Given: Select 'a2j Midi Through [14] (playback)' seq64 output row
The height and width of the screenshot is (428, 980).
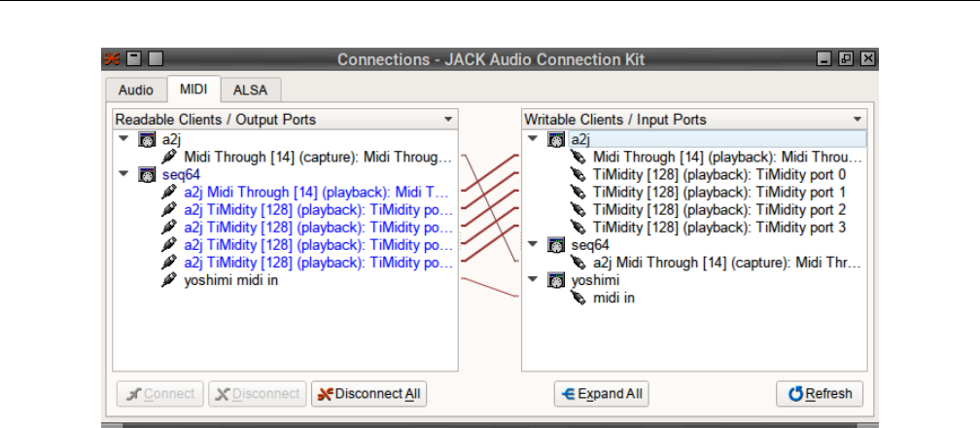Looking at the screenshot, I should point(318,192).
